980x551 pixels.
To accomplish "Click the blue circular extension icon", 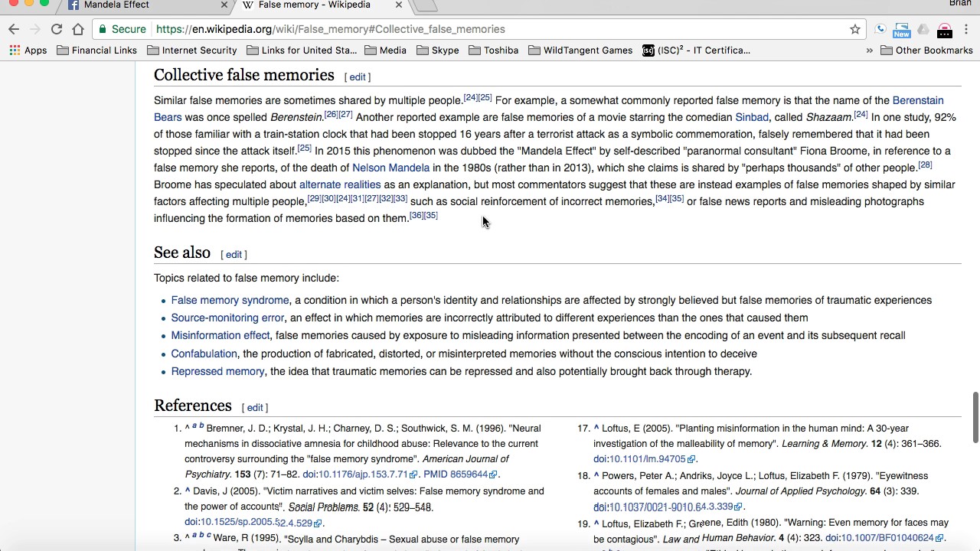I will tap(880, 29).
